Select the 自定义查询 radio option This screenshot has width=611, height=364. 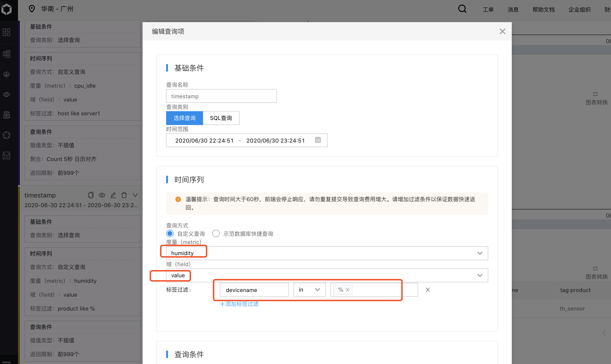[170, 233]
